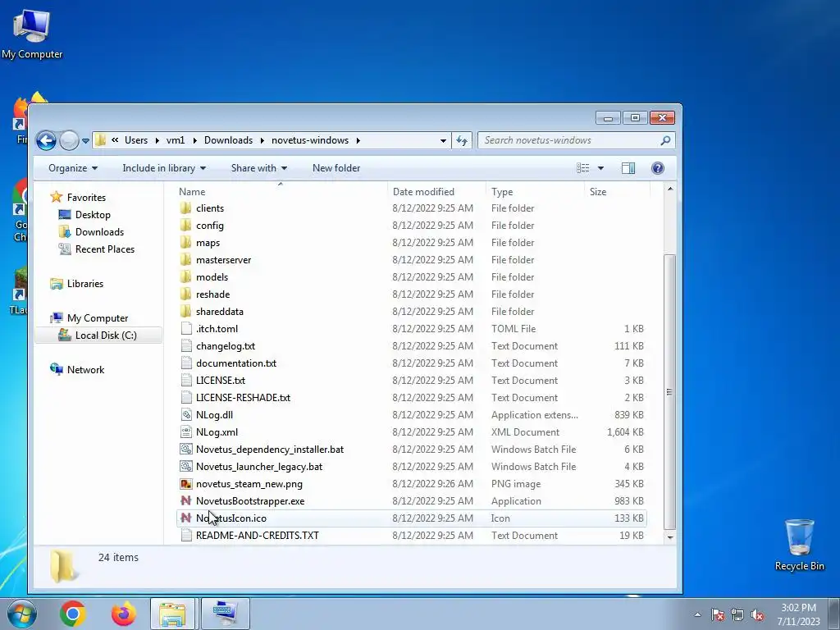This screenshot has height=630, width=840.
Task: Select the NLog.dll file icon
Action: (x=186, y=414)
